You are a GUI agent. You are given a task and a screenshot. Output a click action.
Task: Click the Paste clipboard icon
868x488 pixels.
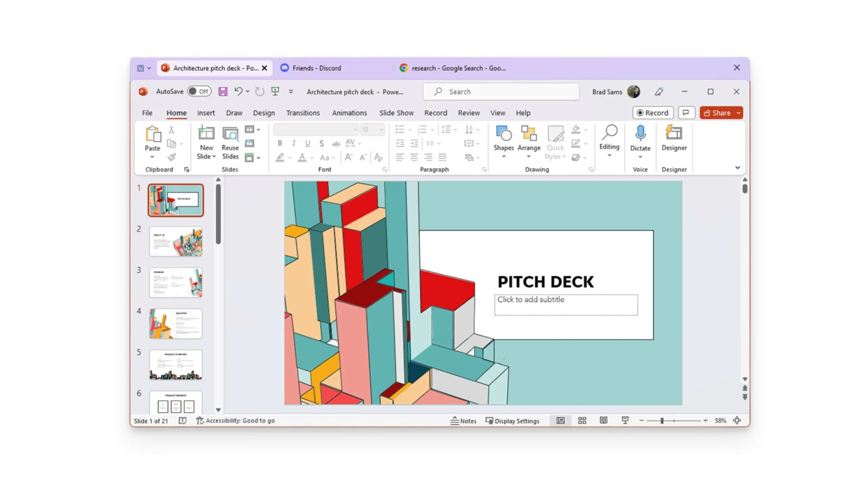[153, 134]
